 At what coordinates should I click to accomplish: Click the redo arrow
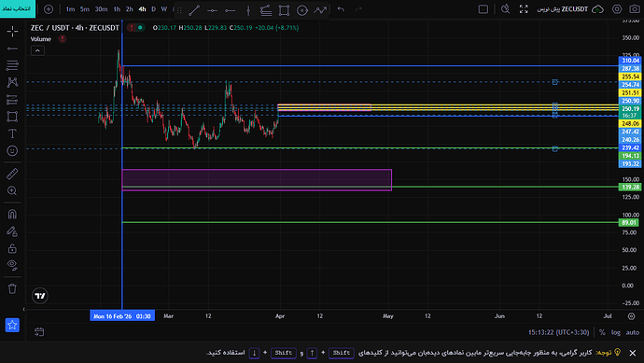pos(358,9)
